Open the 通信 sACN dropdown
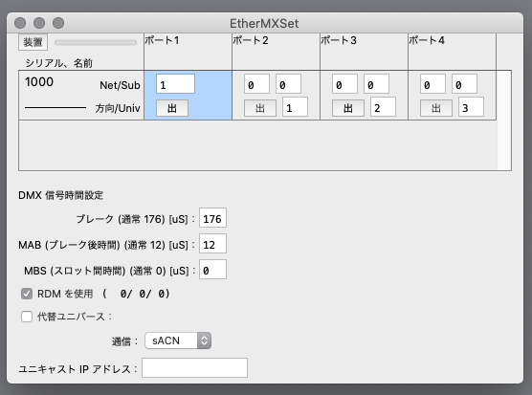Image resolution: width=532 pixels, height=395 pixels. [x=178, y=340]
